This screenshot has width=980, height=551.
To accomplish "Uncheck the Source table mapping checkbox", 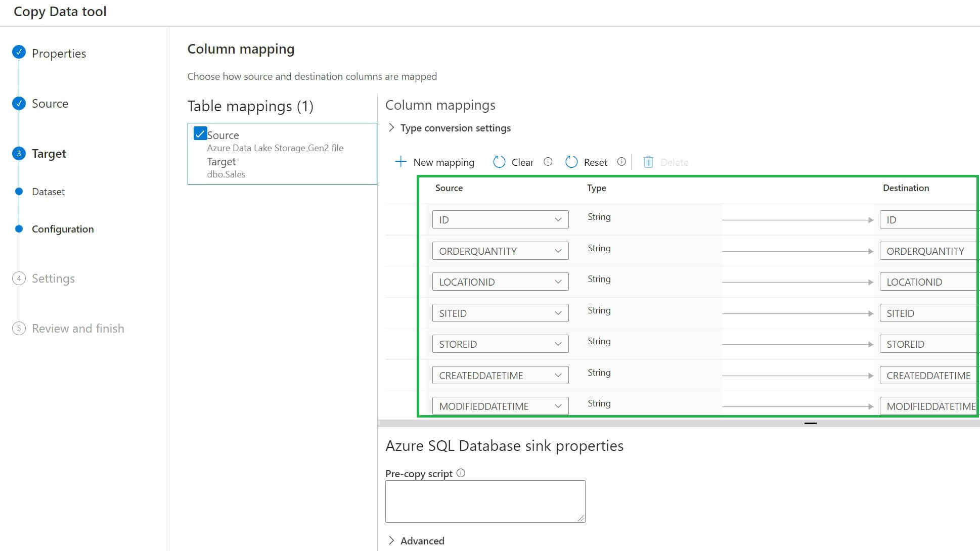I will [x=200, y=133].
